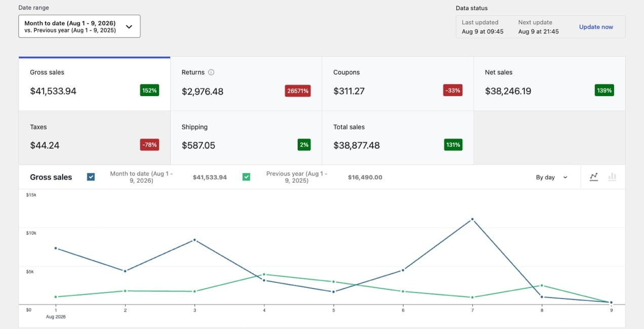
Task: Click the green line point on day 8
Action: pyautogui.click(x=542, y=285)
